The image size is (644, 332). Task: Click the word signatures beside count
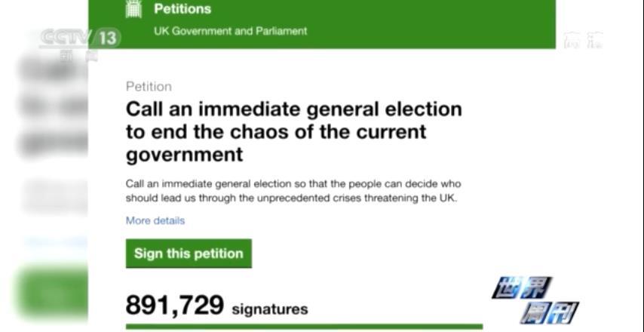click(269, 309)
